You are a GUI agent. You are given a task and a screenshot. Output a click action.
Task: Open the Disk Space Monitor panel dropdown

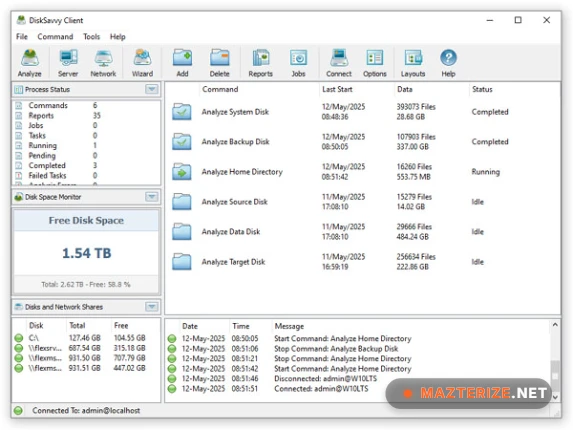152,197
